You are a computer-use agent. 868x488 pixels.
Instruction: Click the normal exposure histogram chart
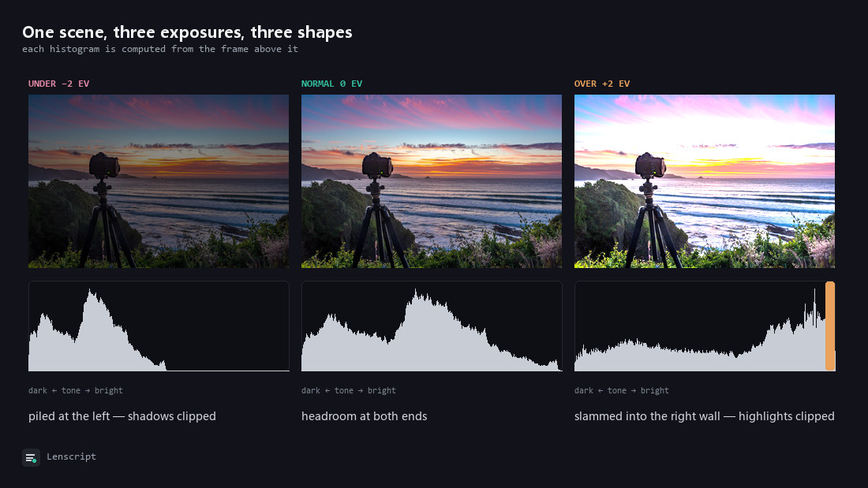point(431,326)
